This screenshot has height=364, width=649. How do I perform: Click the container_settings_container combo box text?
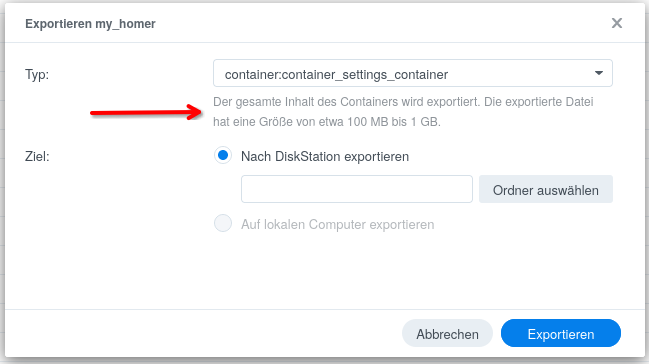pos(336,75)
